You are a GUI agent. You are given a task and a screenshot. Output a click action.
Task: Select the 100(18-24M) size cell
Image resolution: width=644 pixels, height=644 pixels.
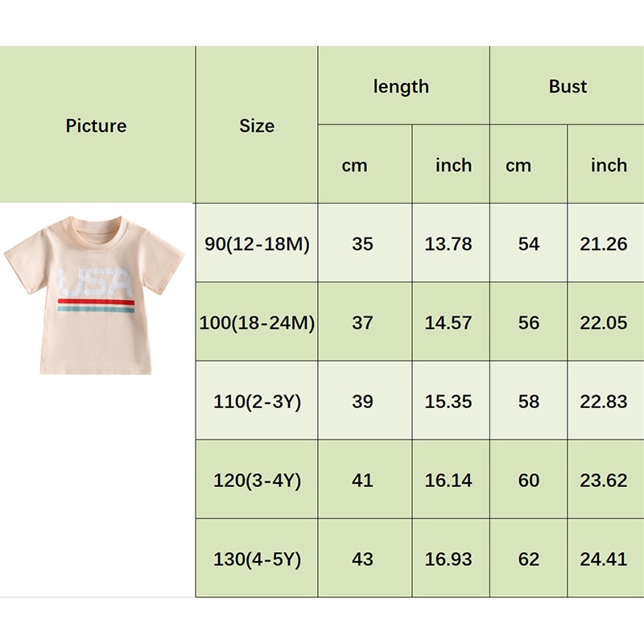pyautogui.click(x=257, y=323)
